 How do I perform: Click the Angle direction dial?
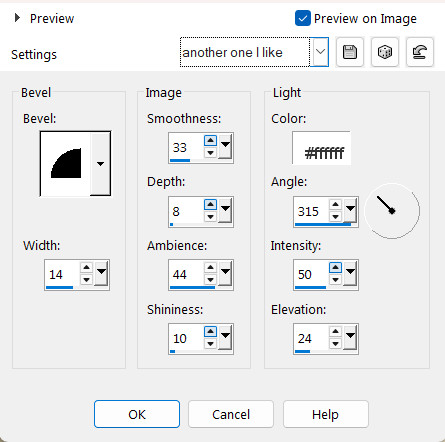[x=392, y=211]
